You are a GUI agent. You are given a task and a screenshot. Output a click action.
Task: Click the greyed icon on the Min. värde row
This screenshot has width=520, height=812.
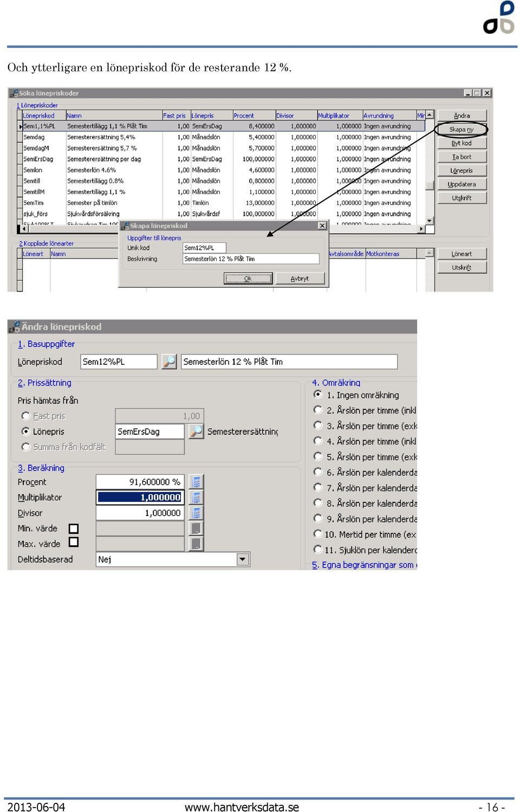click(196, 529)
